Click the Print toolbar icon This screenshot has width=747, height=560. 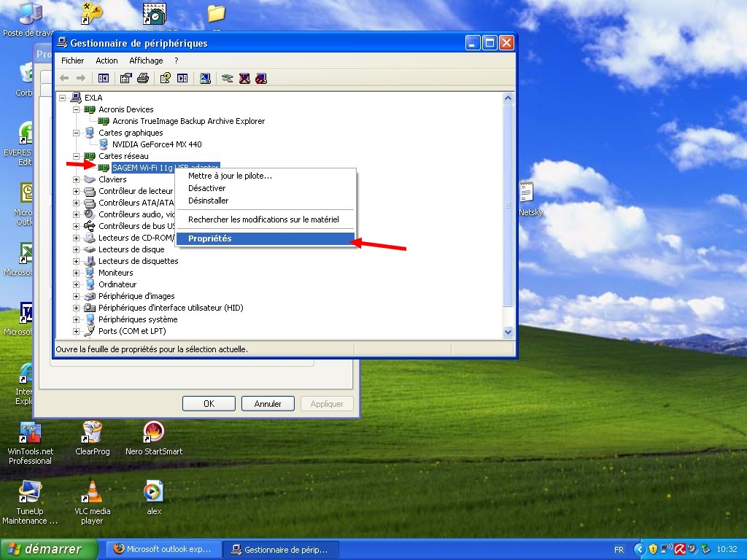pos(143,78)
